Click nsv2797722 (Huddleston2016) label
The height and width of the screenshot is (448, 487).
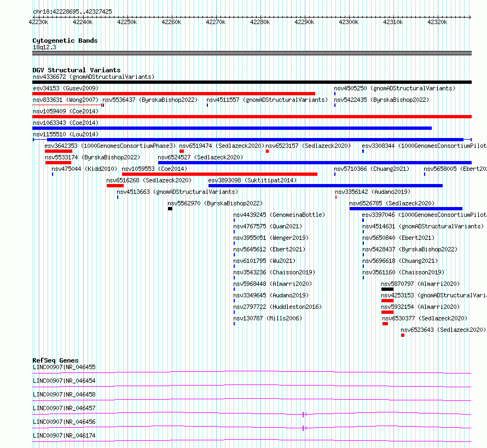click(277, 307)
